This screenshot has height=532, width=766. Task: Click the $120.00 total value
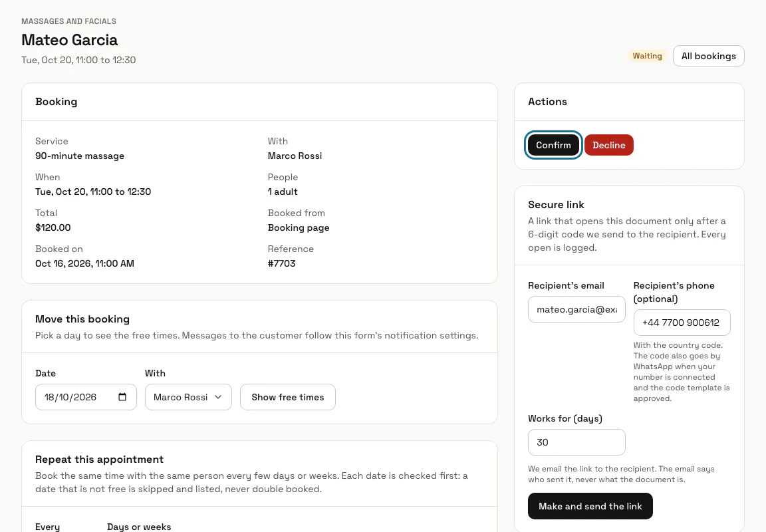tap(53, 227)
